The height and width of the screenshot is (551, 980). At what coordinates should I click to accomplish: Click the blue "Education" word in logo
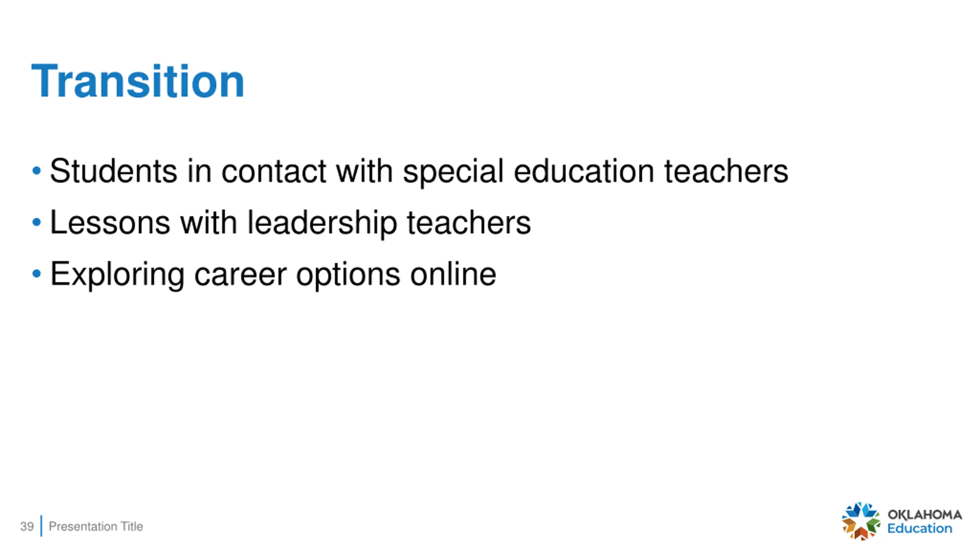[x=920, y=528]
